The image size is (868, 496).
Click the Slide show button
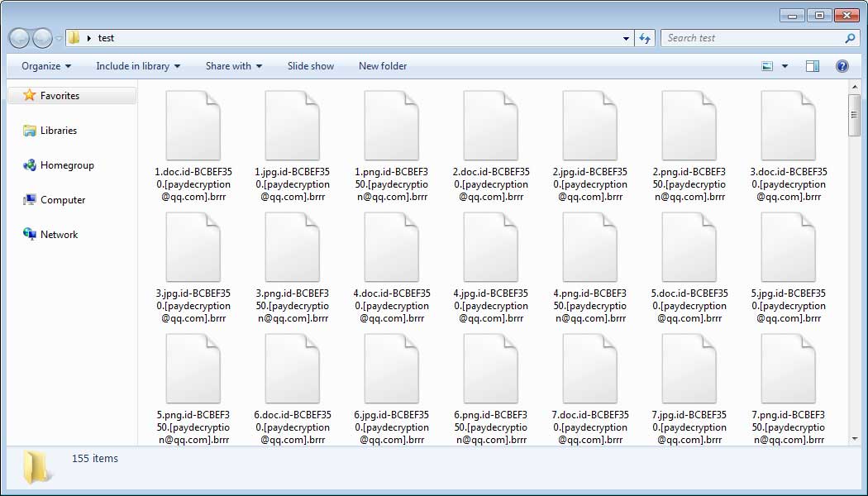[x=311, y=66]
